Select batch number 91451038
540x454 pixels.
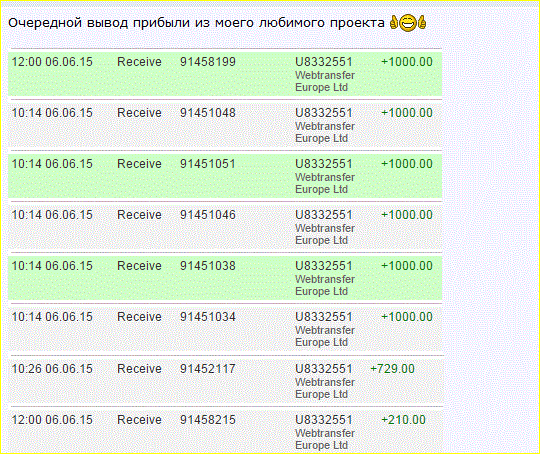[208, 266]
